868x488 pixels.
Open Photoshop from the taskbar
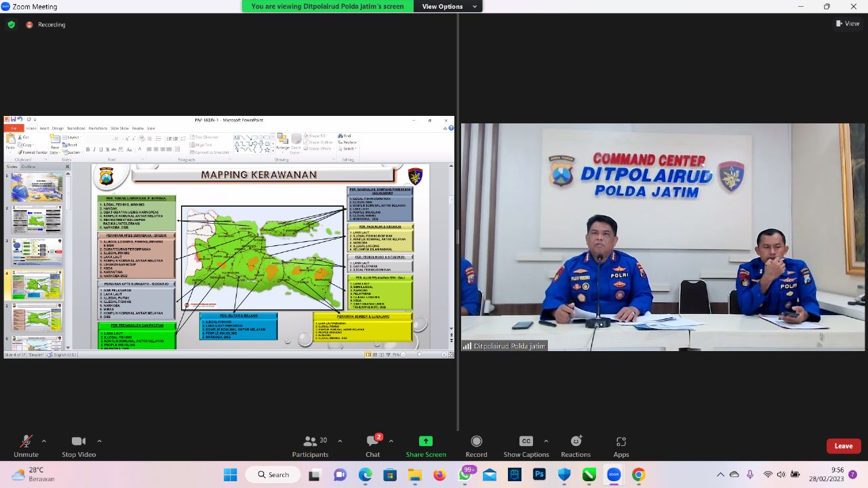tap(540, 474)
